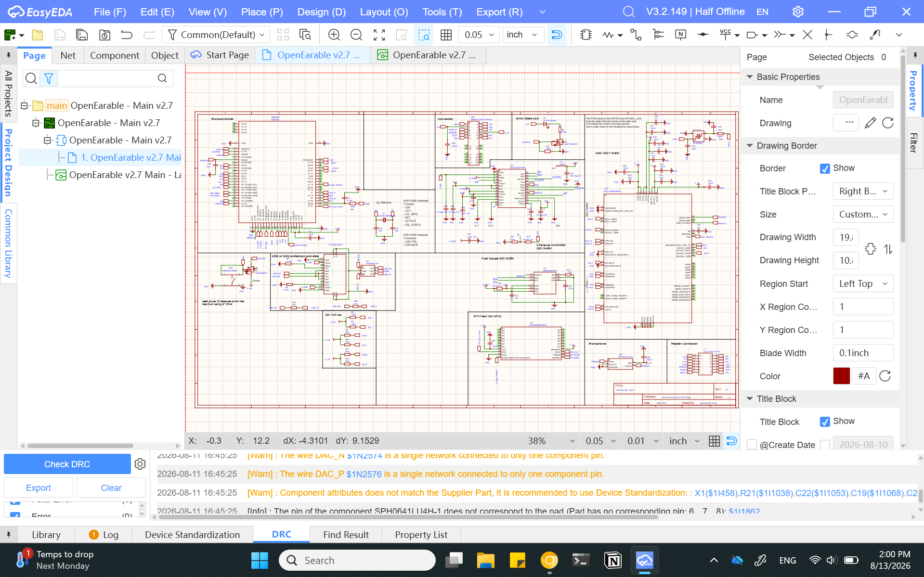The width and height of the screenshot is (924, 577).
Task: Switch to the Start Page tab
Action: coord(220,55)
